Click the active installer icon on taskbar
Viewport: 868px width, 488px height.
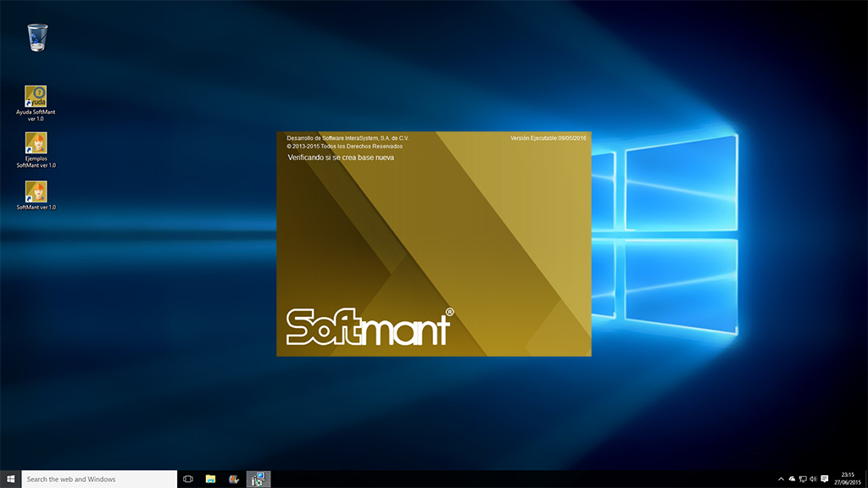coord(258,479)
